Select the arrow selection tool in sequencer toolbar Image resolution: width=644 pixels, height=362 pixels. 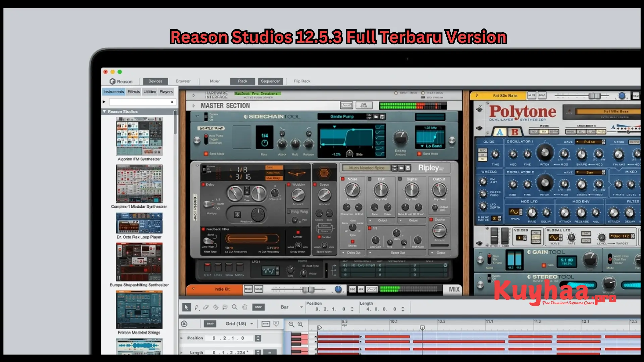tap(186, 307)
